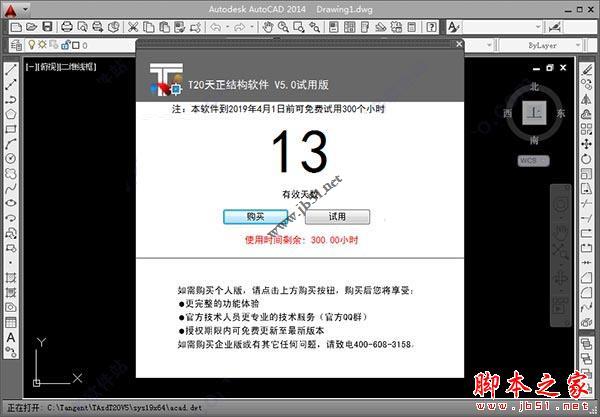This screenshot has width=600, height=417.
Task: Click 东 on the ViewCube compass
Action: pos(561,113)
